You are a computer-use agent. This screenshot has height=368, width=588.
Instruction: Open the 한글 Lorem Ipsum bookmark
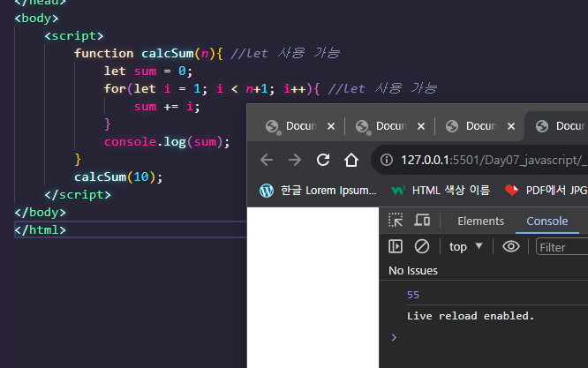[x=318, y=191]
